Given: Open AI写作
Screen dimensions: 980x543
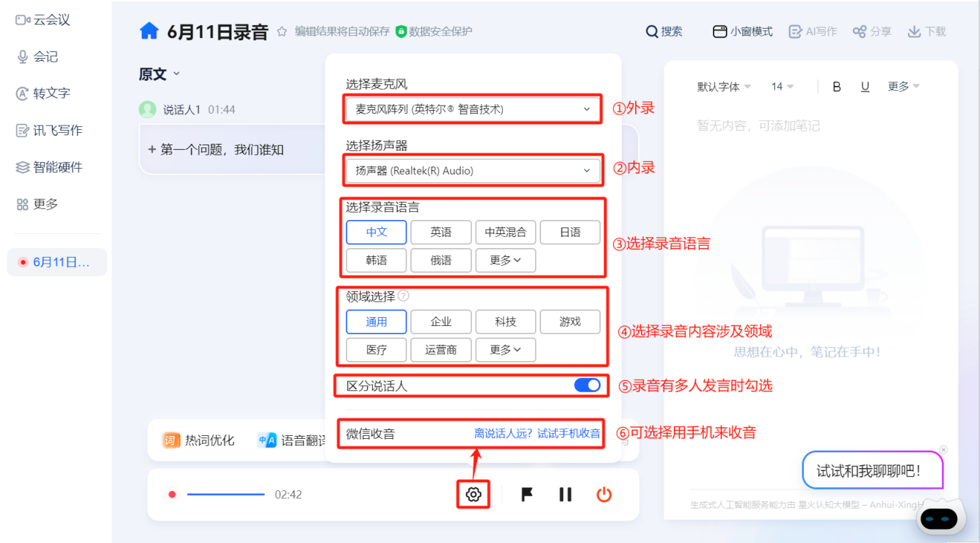Looking at the screenshot, I should tap(813, 32).
